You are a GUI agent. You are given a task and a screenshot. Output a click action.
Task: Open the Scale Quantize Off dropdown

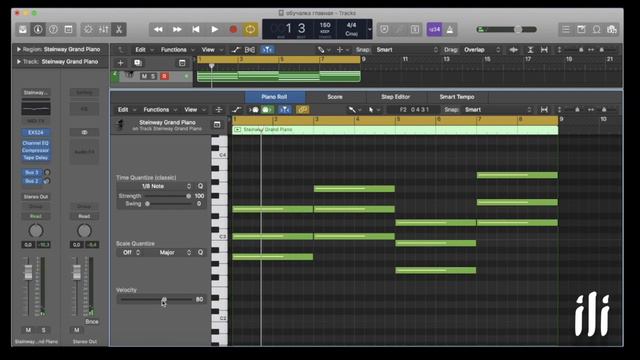[x=131, y=253]
